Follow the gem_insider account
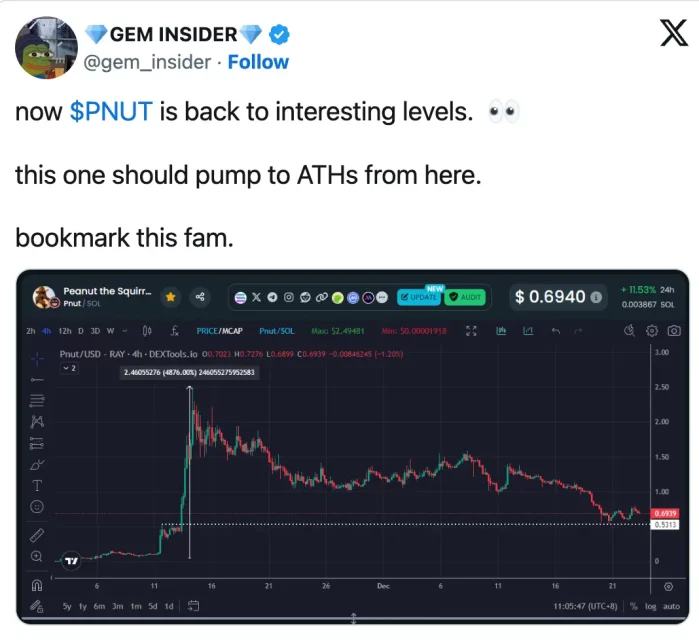This screenshot has height=640, width=699. tap(258, 62)
